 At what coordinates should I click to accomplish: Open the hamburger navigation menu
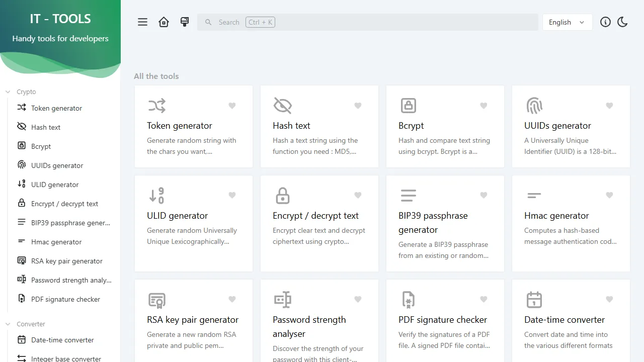(x=142, y=22)
